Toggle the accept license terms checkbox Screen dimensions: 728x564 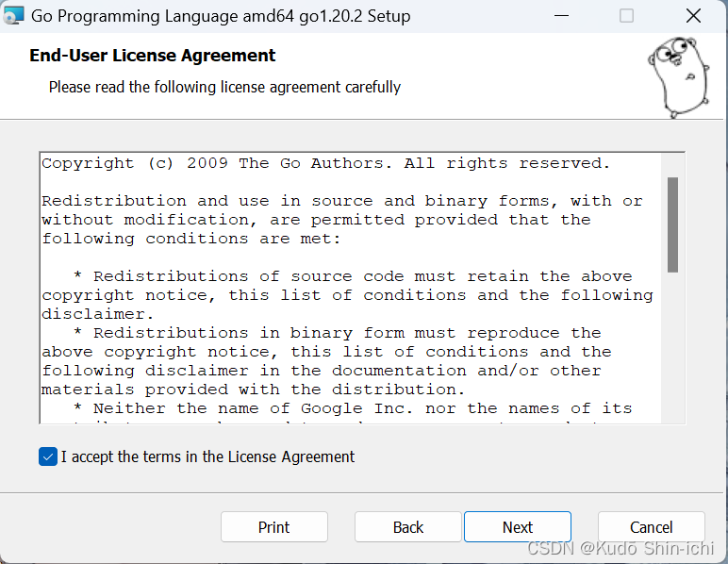[x=48, y=456]
